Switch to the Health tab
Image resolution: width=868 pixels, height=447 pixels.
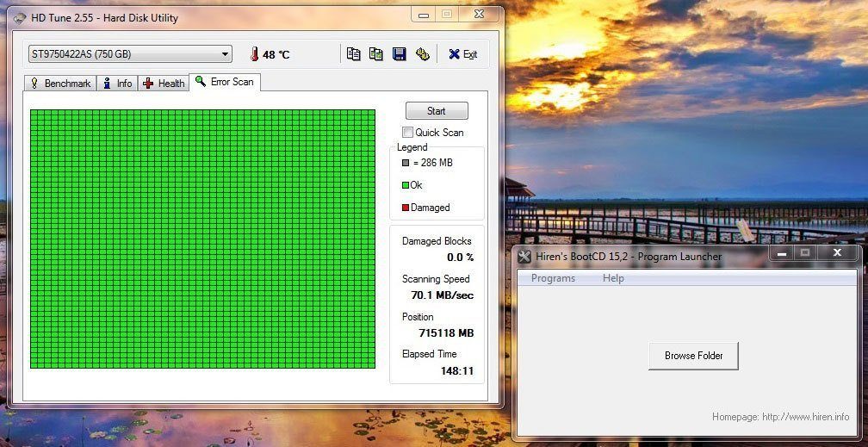[164, 83]
